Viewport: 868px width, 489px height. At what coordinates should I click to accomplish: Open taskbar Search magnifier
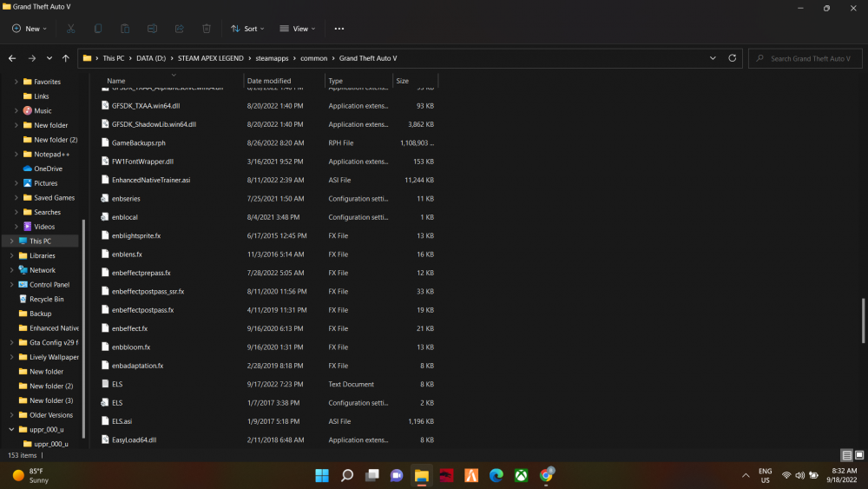[347, 475]
